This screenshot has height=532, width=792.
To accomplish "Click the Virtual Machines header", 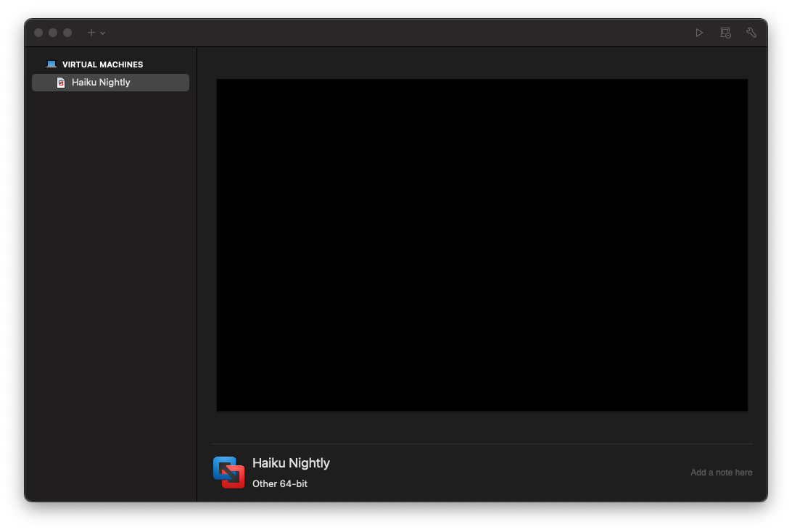I will (102, 65).
